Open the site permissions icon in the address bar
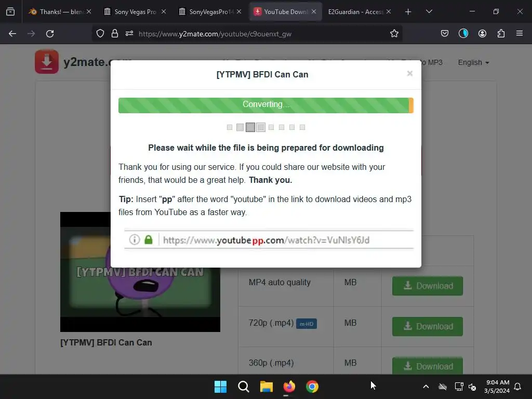The height and width of the screenshot is (399, 532). pos(129,34)
